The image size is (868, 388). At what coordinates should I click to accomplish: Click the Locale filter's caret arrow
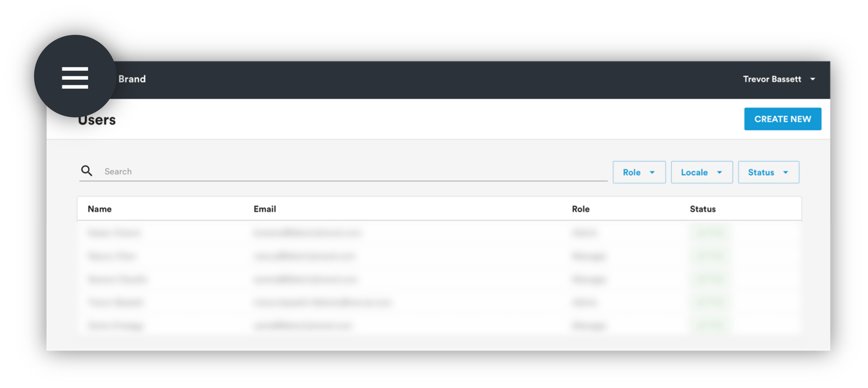[x=719, y=172]
